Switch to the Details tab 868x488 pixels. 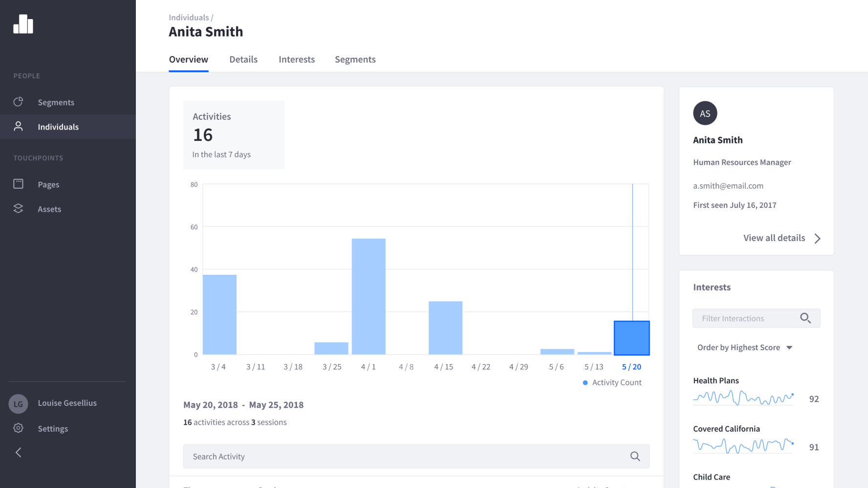tap(243, 59)
